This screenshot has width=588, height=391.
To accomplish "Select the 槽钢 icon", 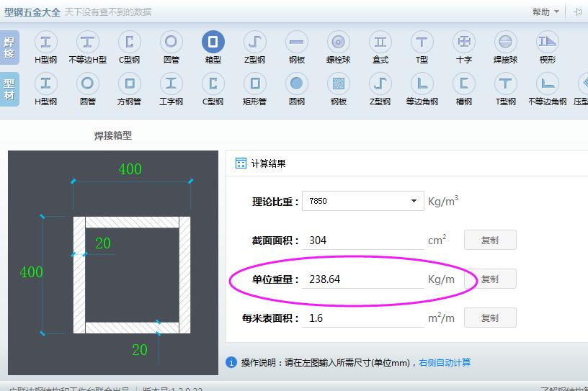I will [x=464, y=84].
